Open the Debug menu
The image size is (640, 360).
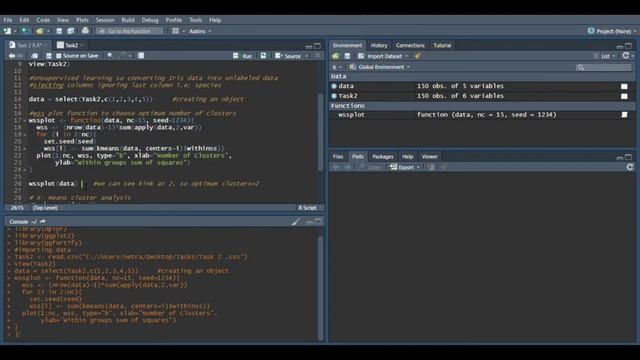150,20
